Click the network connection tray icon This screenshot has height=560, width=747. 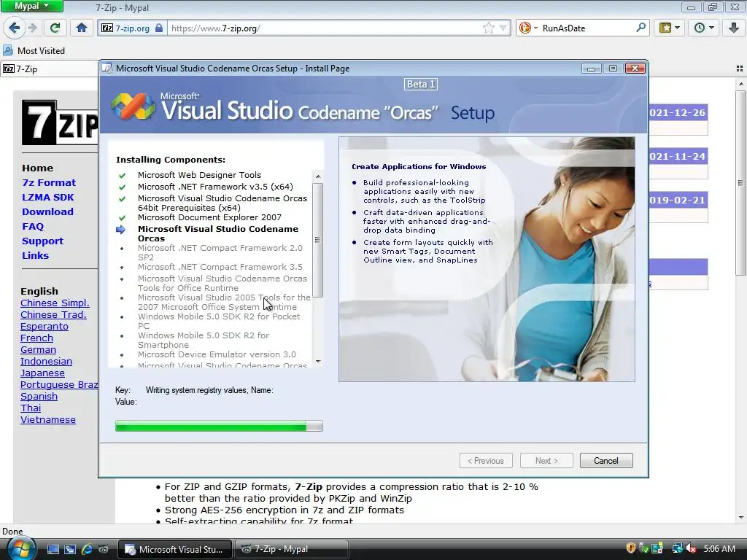676,548
